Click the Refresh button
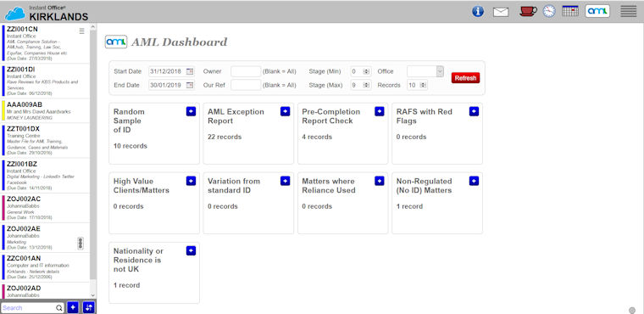This screenshot has height=314, width=644. click(x=465, y=78)
